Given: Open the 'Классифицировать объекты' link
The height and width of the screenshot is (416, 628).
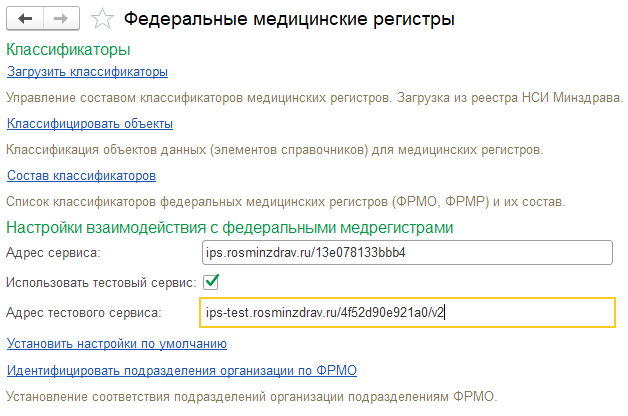Looking at the screenshot, I should [90, 123].
